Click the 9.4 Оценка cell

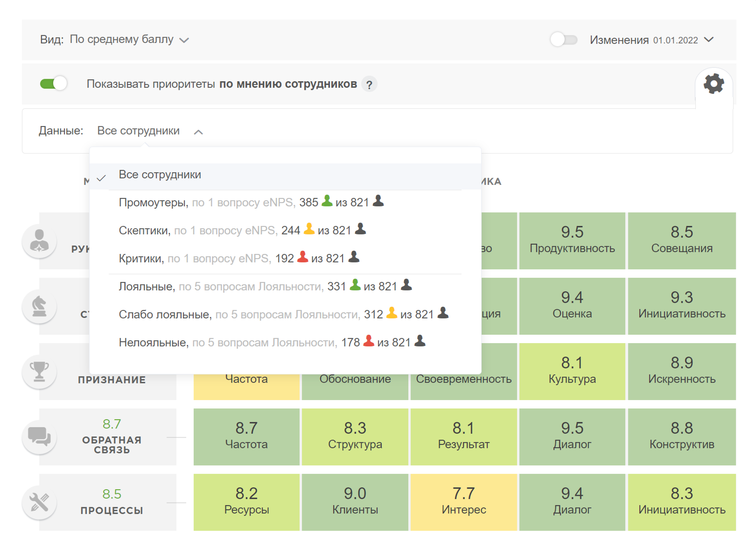[x=572, y=306]
